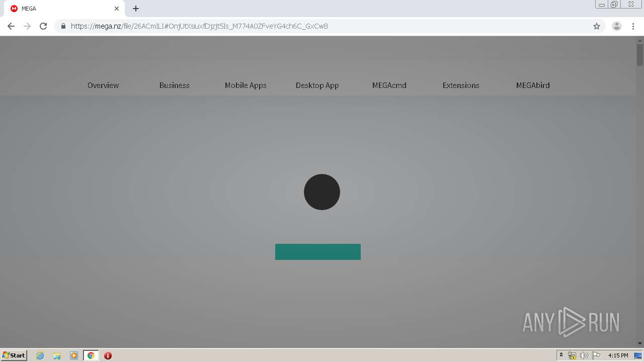Open the MEGAcmd page
This screenshot has width=644, height=362.
[389, 85]
